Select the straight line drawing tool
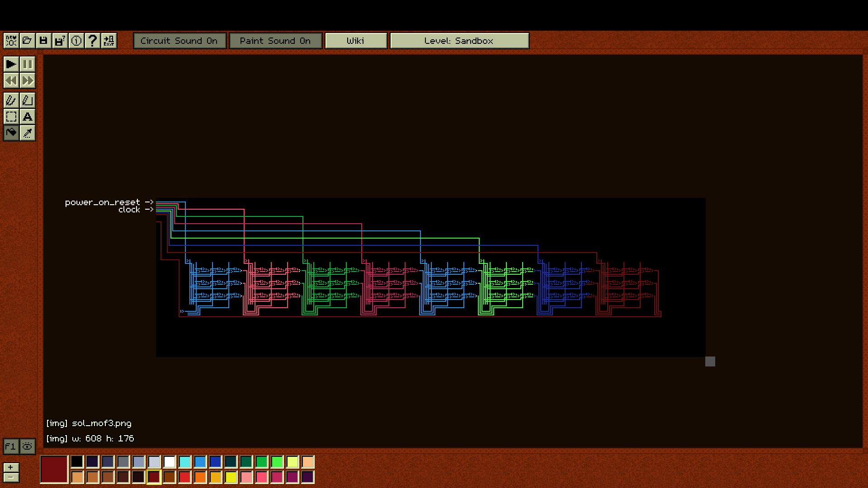The height and width of the screenshot is (488, 868). pyautogui.click(x=28, y=100)
